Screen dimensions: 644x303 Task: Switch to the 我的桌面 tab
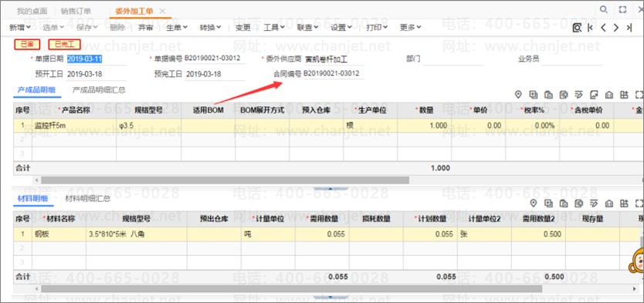32,11
